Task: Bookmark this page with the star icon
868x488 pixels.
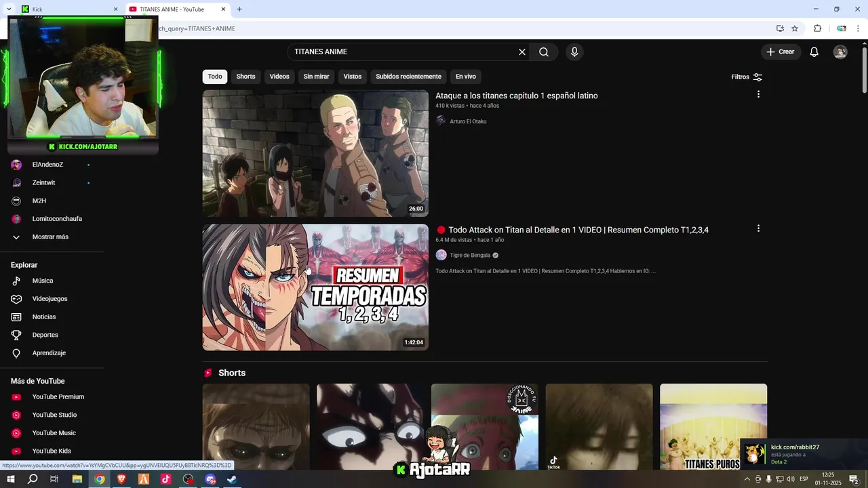Action: click(x=795, y=28)
